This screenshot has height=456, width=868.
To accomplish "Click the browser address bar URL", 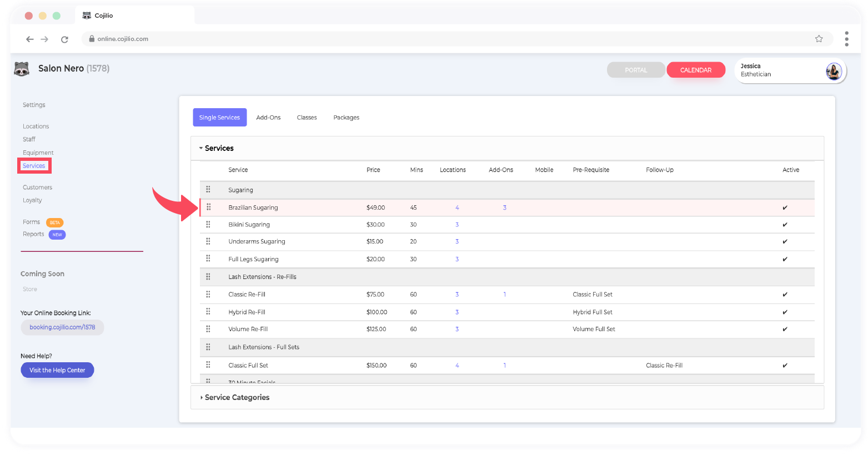I will pyautogui.click(x=123, y=39).
